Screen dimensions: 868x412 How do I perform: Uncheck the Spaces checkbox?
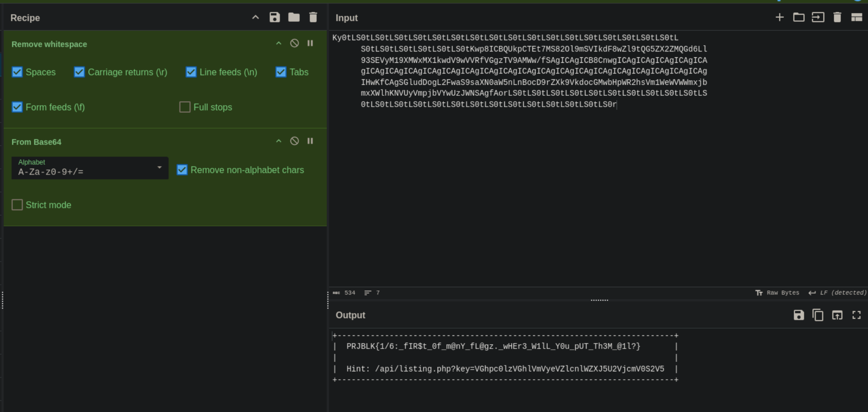[x=17, y=72]
